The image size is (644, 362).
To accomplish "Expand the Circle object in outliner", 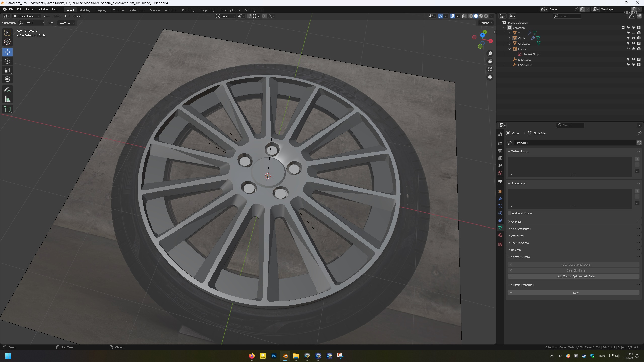I will pyautogui.click(x=510, y=38).
